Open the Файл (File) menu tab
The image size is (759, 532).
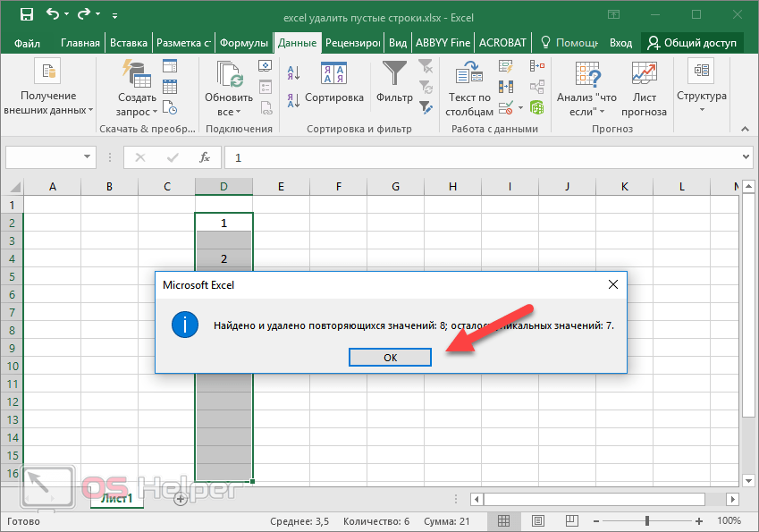pyautogui.click(x=27, y=43)
